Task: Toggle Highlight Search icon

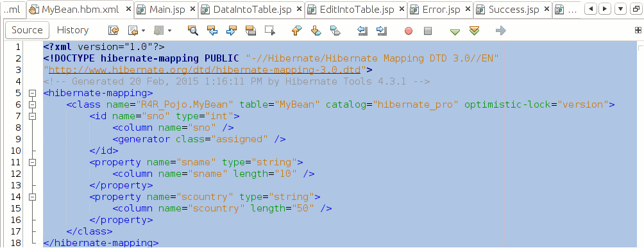Action: pyautogui.click(x=251, y=30)
